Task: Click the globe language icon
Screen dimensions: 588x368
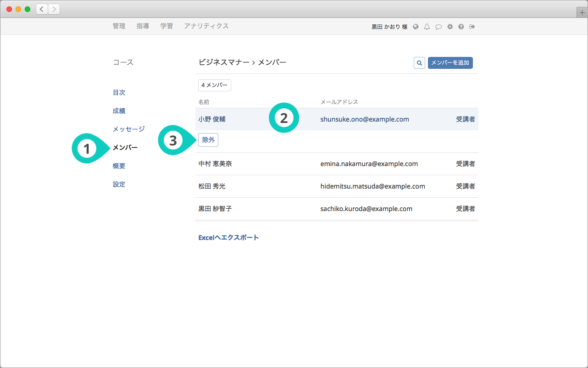Action: (x=416, y=27)
